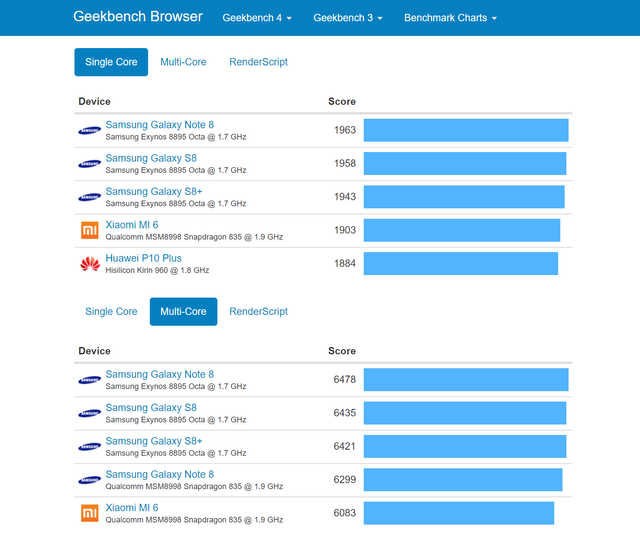Click the Score column header in the upper table
This screenshot has width=640, height=548.
click(342, 101)
